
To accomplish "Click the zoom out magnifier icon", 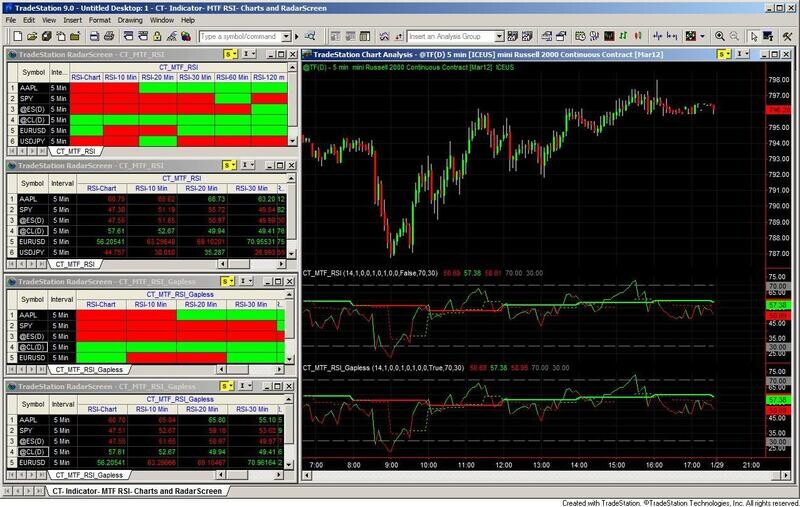I will pos(734,36).
